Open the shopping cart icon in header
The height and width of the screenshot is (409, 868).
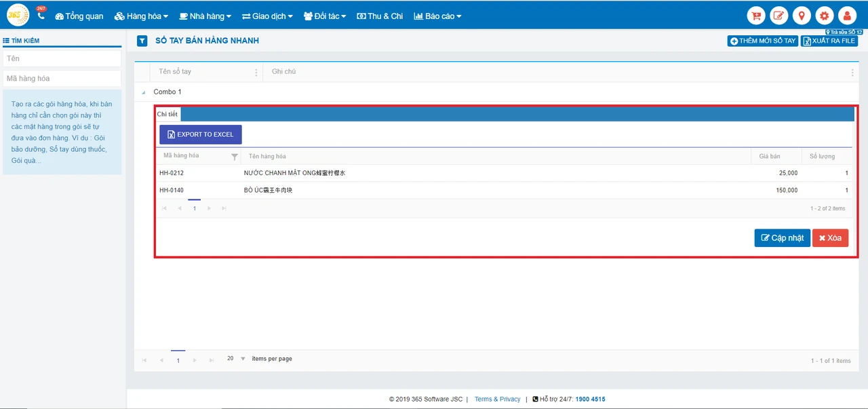[756, 16]
